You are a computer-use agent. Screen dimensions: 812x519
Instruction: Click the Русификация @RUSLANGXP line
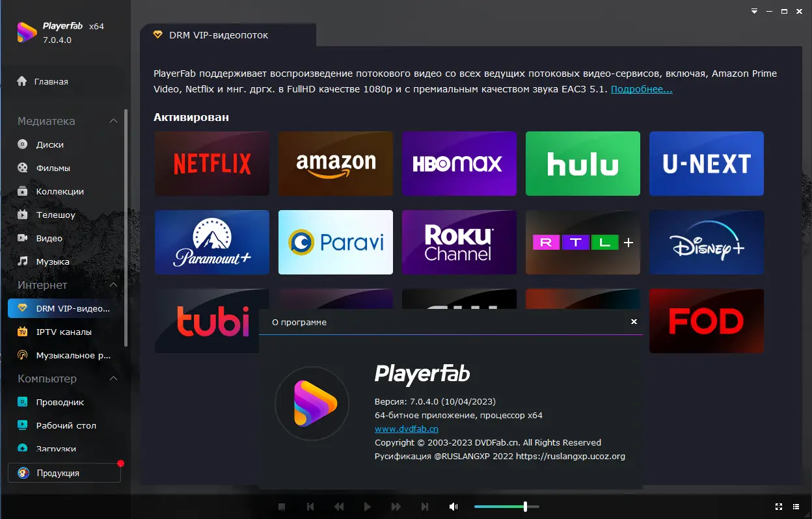click(500, 456)
